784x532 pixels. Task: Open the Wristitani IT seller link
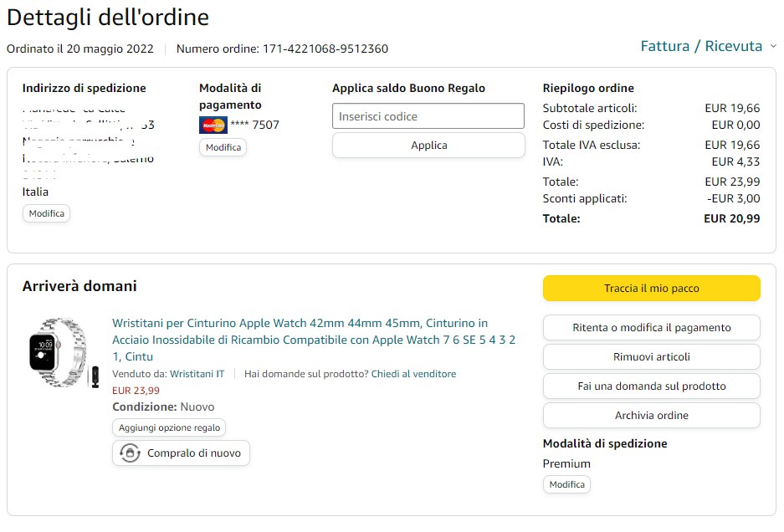pos(197,374)
